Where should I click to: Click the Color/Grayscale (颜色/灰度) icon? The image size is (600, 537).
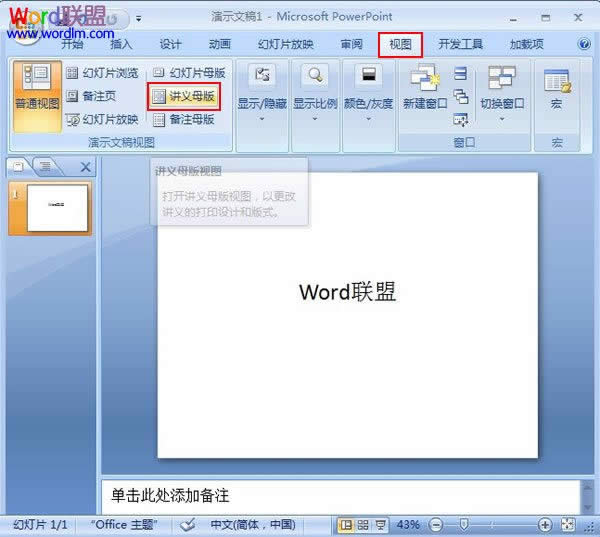tap(368, 75)
